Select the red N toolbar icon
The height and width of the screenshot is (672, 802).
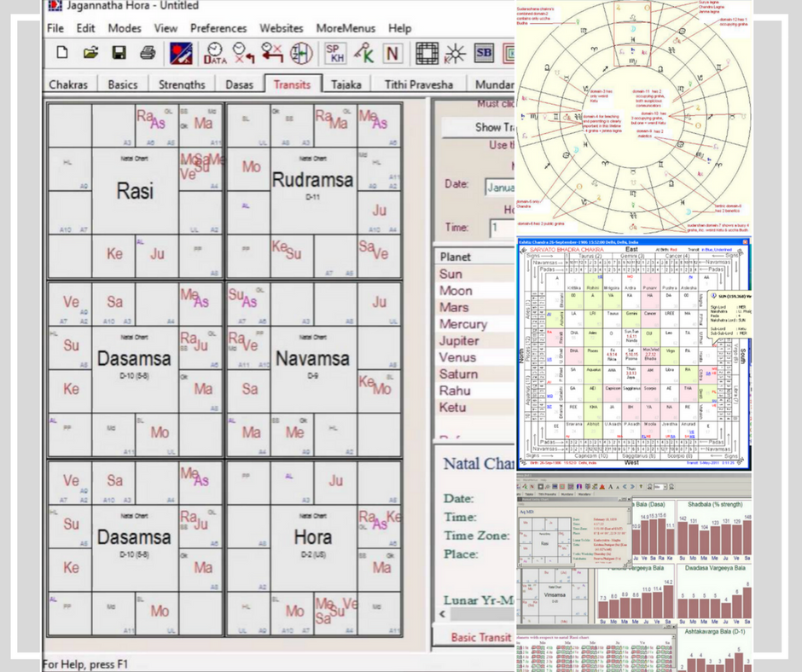[x=392, y=54]
